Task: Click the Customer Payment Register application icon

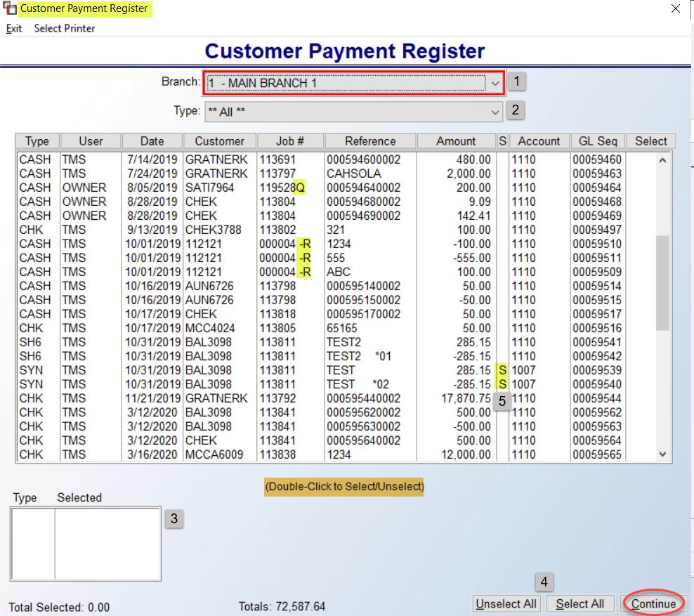Action: (10, 8)
